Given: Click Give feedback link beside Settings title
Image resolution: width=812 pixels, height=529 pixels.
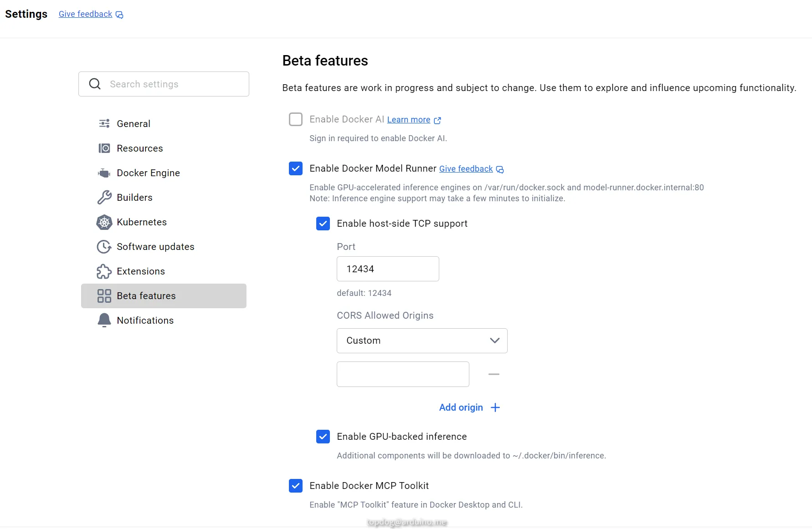Looking at the screenshot, I should tap(86, 14).
